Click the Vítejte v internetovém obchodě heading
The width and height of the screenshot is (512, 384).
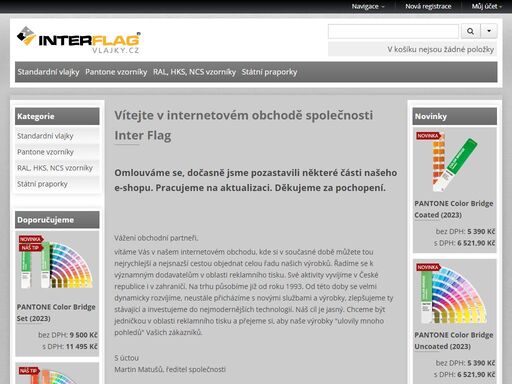tap(244, 125)
